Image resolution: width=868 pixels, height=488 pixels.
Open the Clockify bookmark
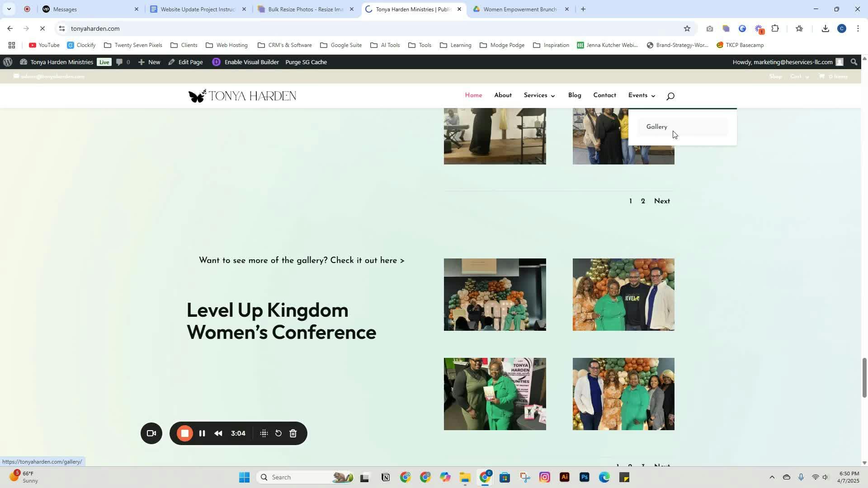81,45
